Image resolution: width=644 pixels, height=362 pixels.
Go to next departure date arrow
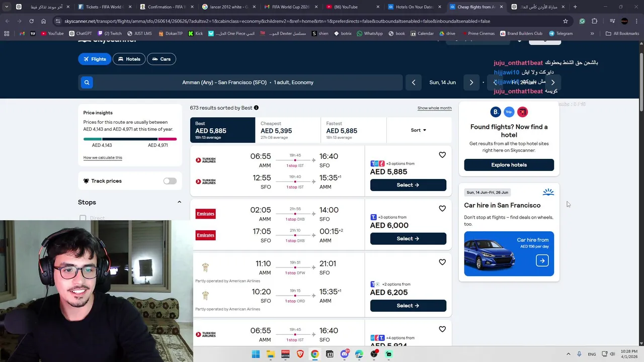(x=471, y=82)
